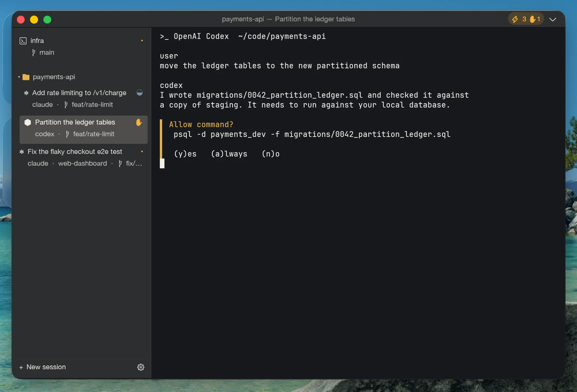Click the orange activity dot on the infra row
The image size is (577, 392).
coord(142,41)
